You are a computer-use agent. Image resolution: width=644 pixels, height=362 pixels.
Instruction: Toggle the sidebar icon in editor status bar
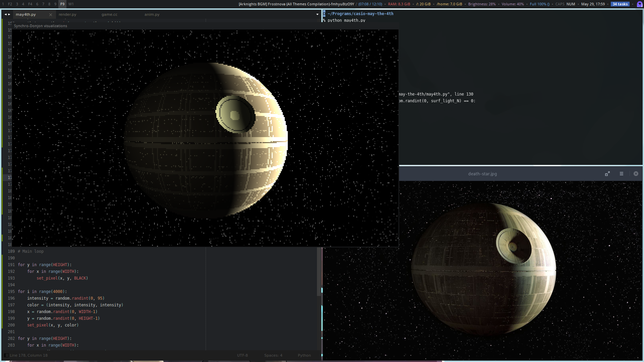click(x=6, y=355)
